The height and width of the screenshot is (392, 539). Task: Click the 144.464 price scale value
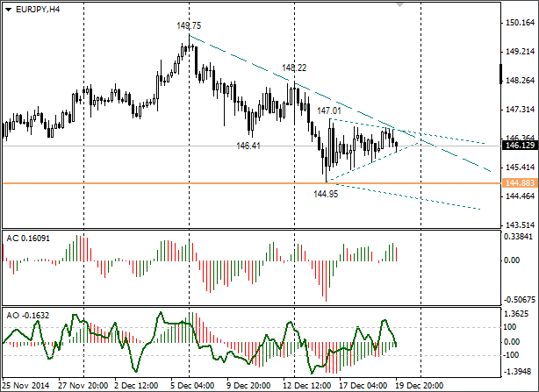click(x=521, y=196)
